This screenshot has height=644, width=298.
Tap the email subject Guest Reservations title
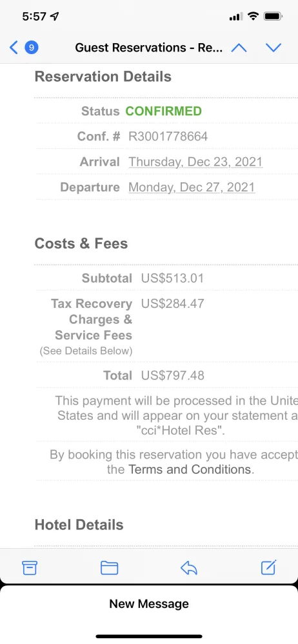pyautogui.click(x=149, y=48)
